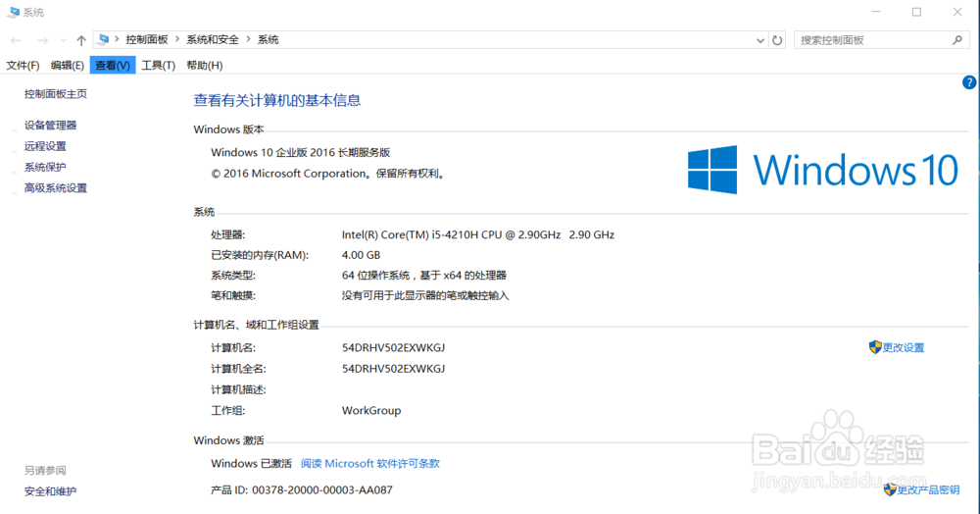Select 系统和安全 in the breadcrumb
This screenshot has width=980, height=514.
[x=213, y=39]
